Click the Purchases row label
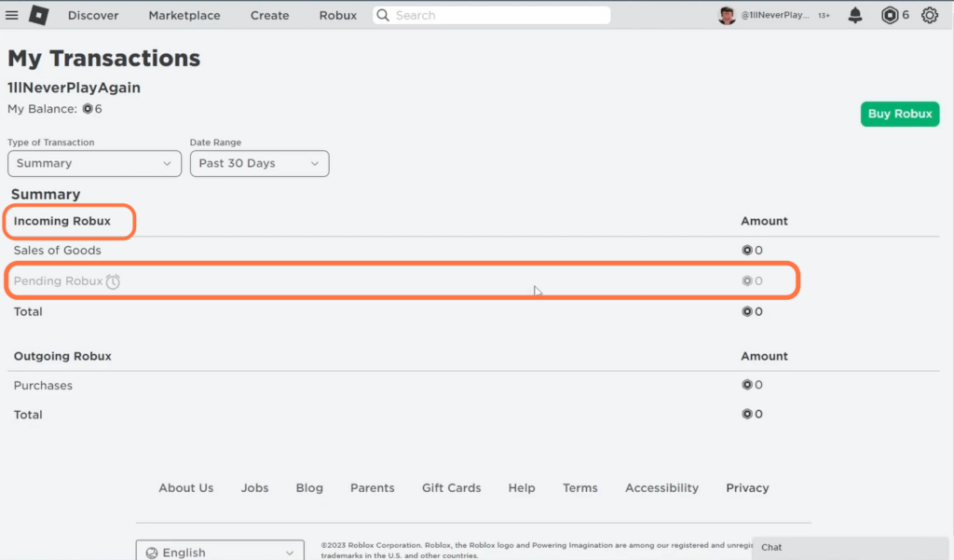The height and width of the screenshot is (560, 954). pos(43,386)
